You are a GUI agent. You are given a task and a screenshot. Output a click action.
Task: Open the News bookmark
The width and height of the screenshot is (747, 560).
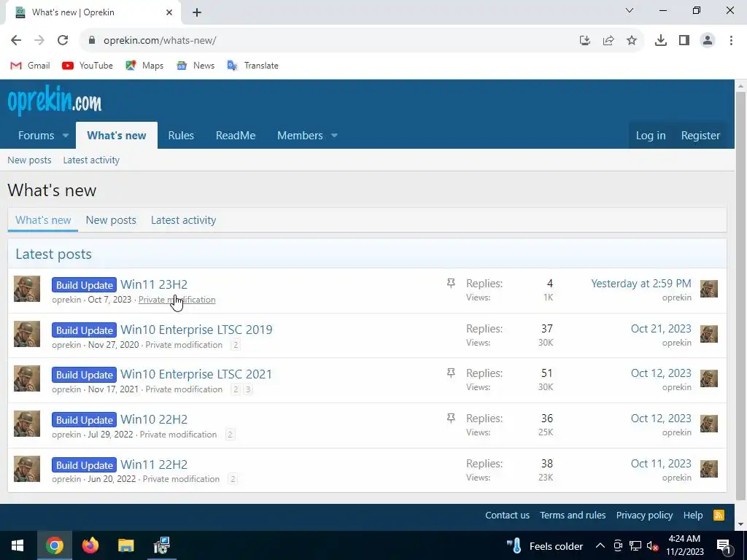tap(196, 66)
